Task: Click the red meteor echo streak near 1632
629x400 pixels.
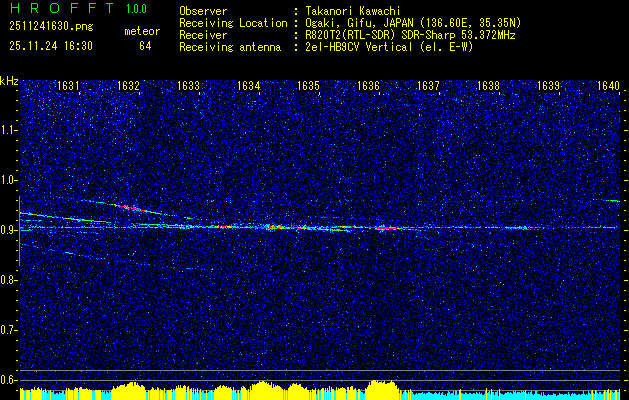Action: point(129,208)
